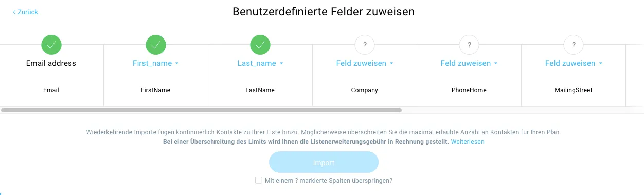Click the question mark icon above PhoneHome
This screenshot has width=644, height=195.
pyautogui.click(x=469, y=45)
